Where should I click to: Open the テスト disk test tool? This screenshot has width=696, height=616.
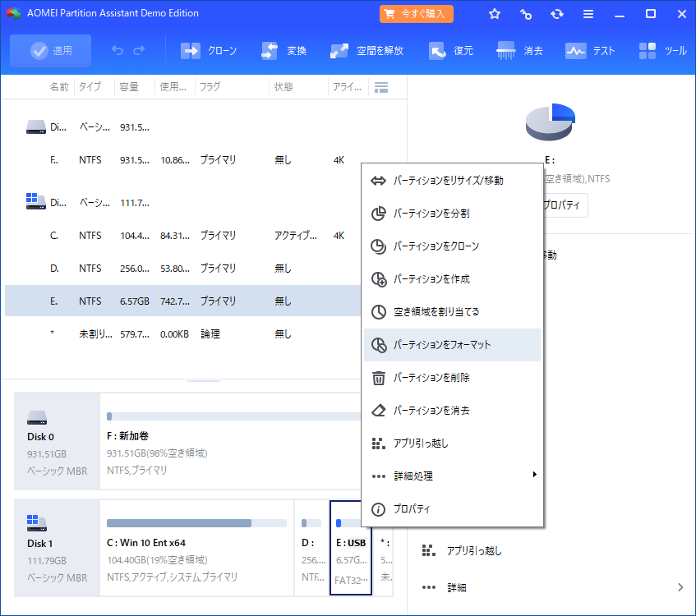pyautogui.click(x=574, y=50)
